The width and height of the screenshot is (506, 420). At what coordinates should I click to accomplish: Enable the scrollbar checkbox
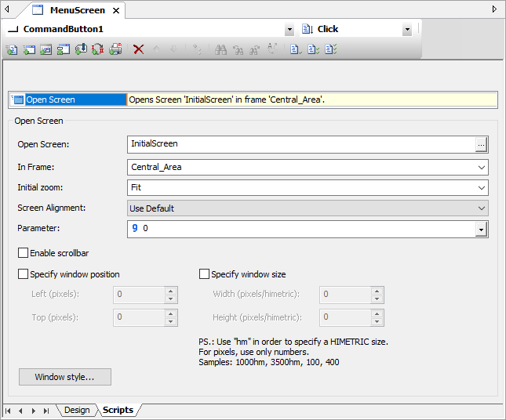tap(23, 253)
